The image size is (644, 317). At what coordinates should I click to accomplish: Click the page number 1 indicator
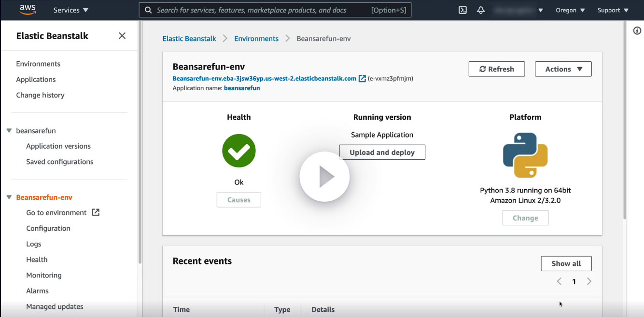point(574,282)
